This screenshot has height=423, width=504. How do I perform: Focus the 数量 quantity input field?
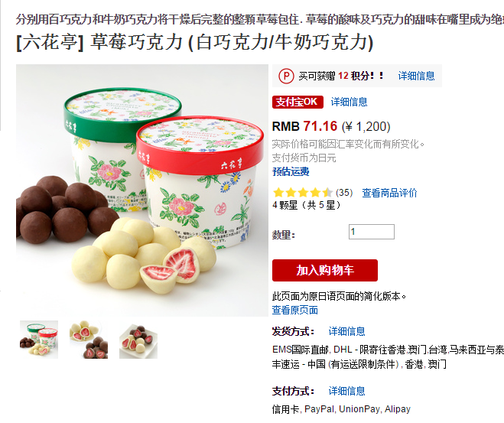click(371, 232)
